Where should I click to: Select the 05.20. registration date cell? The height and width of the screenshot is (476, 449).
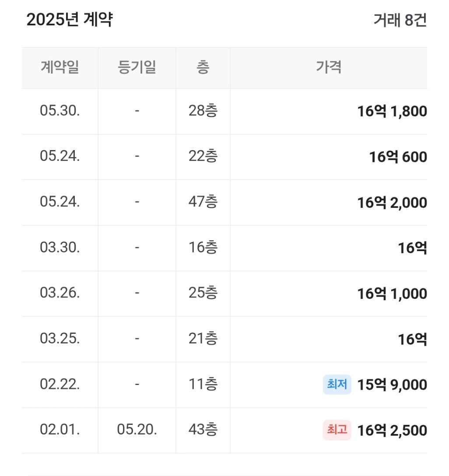137,430
